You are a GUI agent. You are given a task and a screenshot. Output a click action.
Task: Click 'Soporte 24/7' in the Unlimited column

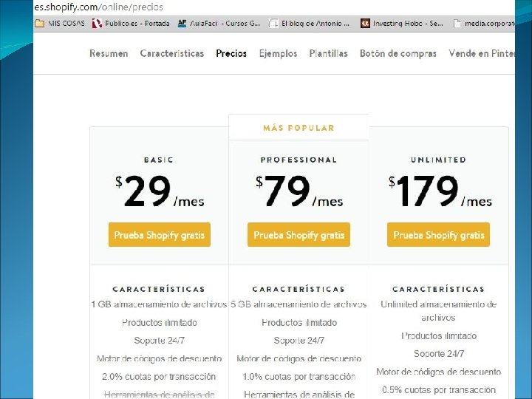(x=439, y=353)
